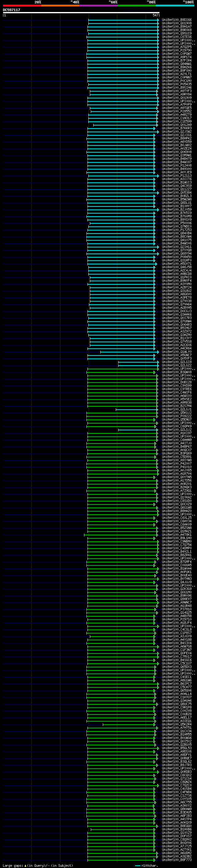Screen dimensions: 197x868
Task: Select label UniRef100_A1R7V4
Action: pyautogui.click(x=177, y=474)
